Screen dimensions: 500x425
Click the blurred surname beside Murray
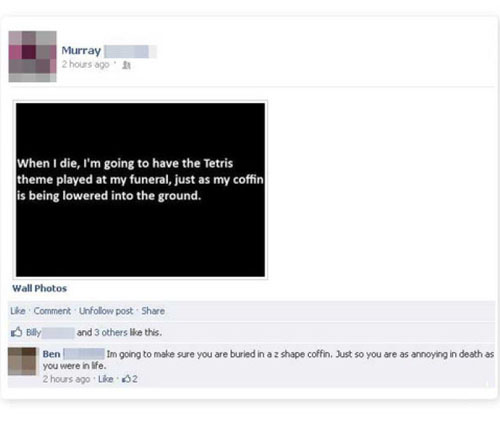click(130, 52)
